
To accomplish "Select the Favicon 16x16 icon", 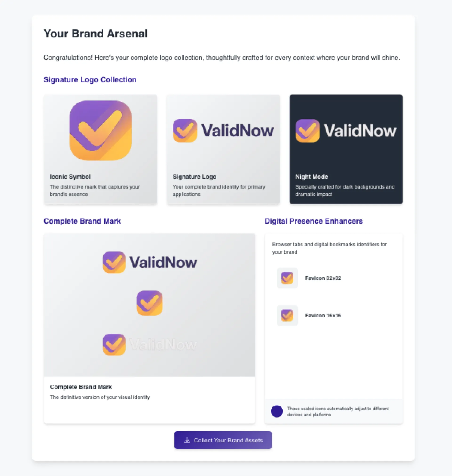I will click(x=287, y=315).
